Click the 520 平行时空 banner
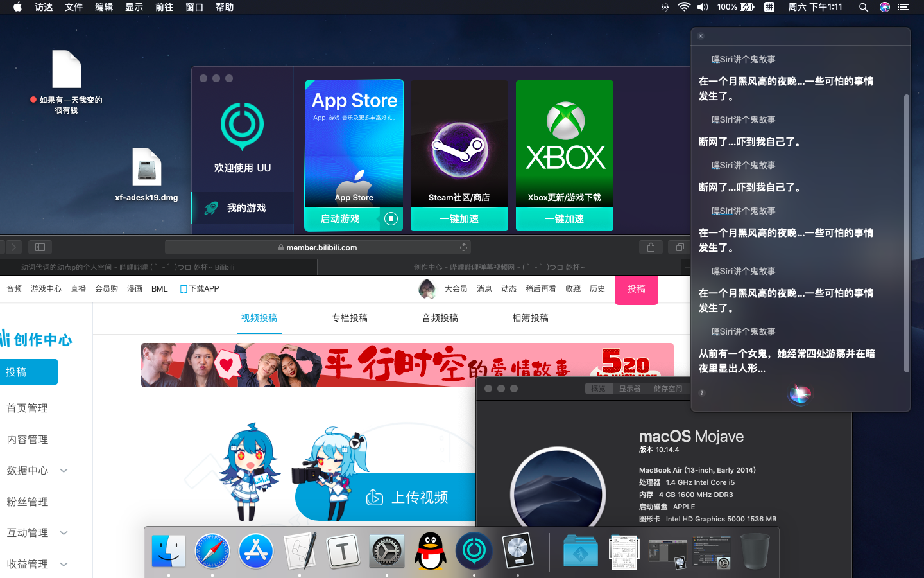924x578 pixels. pyautogui.click(x=407, y=365)
